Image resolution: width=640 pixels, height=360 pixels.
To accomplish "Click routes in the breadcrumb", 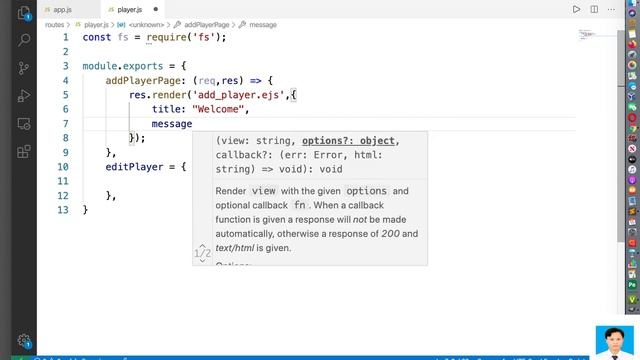I will point(54,25).
